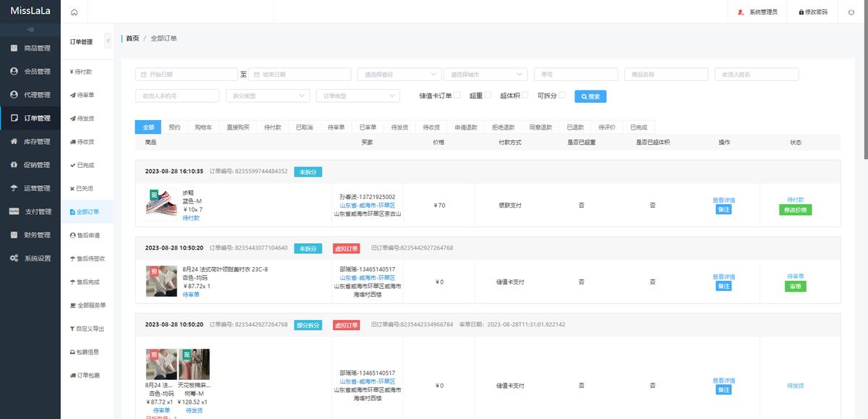Switch to the 待评价 order tab
868x419 pixels.
click(x=606, y=127)
